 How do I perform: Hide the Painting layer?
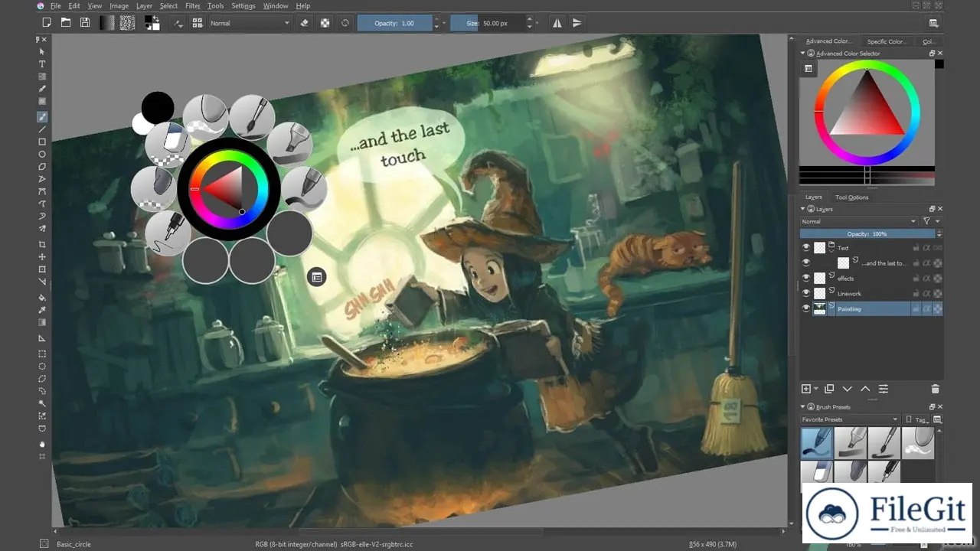806,308
